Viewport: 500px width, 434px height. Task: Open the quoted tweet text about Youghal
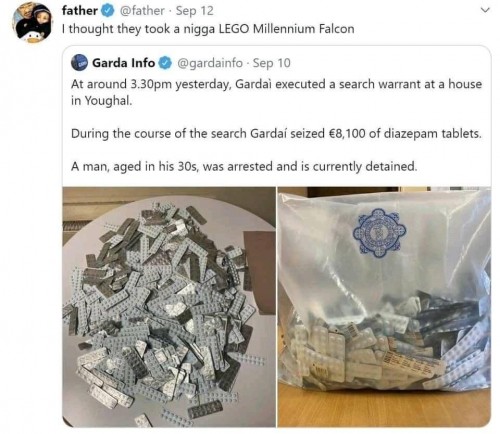[276, 92]
